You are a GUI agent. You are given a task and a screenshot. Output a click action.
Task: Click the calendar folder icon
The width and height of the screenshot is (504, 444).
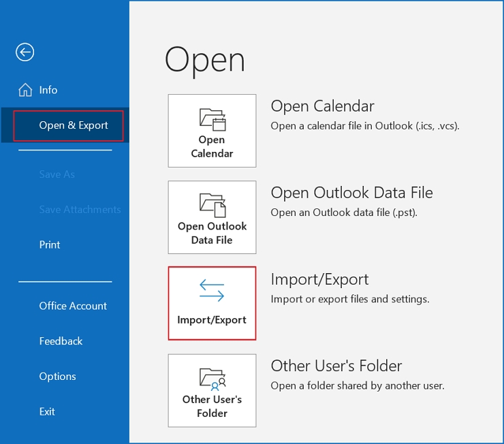[x=212, y=120]
